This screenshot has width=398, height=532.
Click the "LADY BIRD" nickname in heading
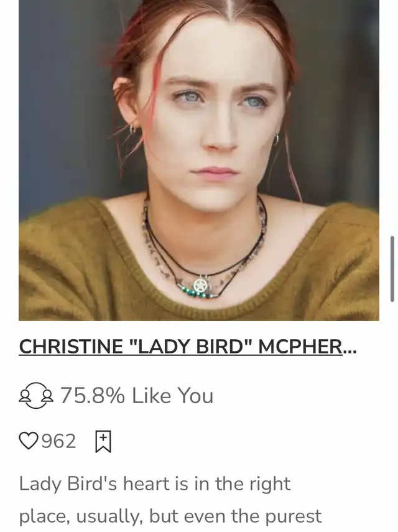pyautogui.click(x=192, y=347)
